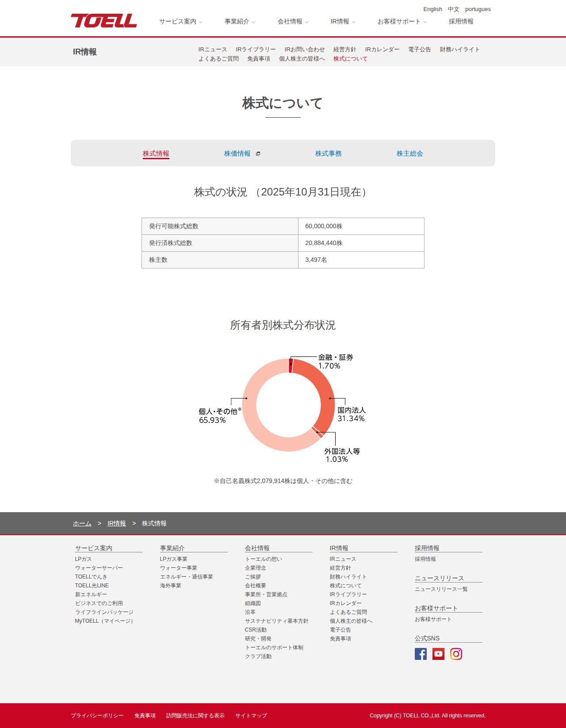This screenshot has width=566, height=728.
Task: Select the 株式事務 tab
Action: tap(329, 153)
